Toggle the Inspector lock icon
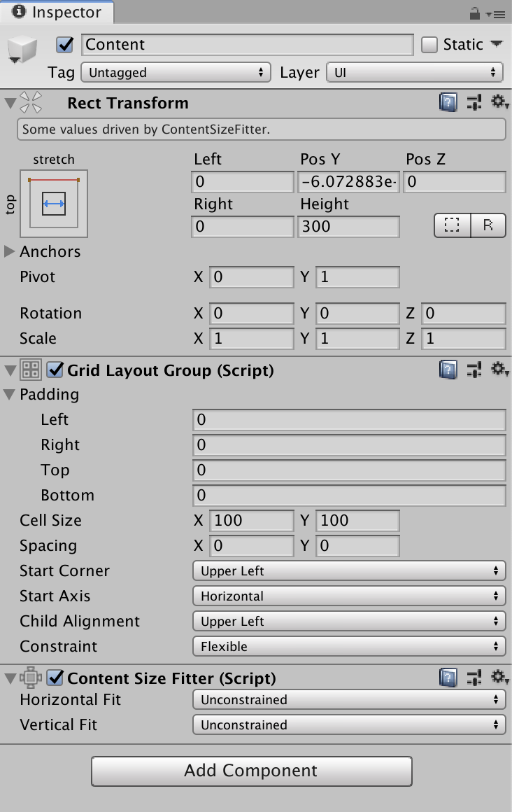Screen dimensions: 512x812 tap(474, 13)
